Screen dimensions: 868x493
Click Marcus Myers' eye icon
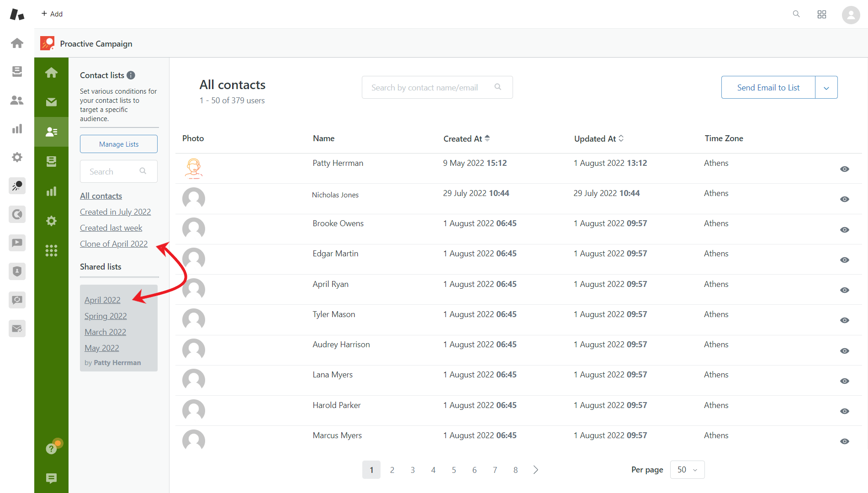(x=844, y=441)
